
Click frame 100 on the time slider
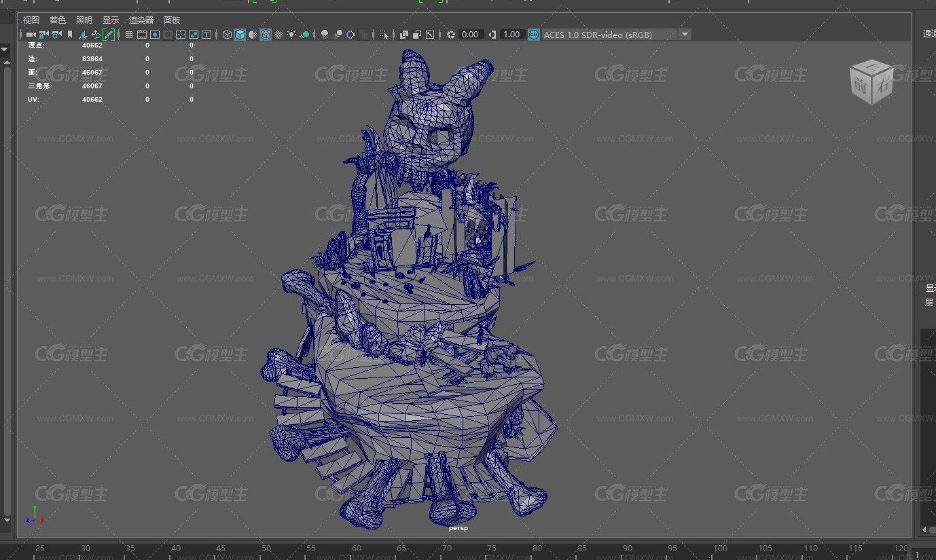[720, 548]
